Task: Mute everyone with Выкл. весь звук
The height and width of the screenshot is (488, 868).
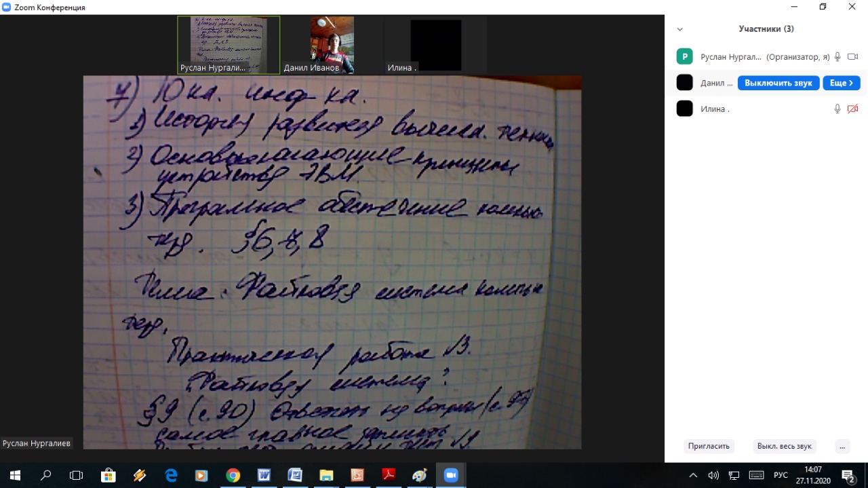Action: tap(784, 446)
